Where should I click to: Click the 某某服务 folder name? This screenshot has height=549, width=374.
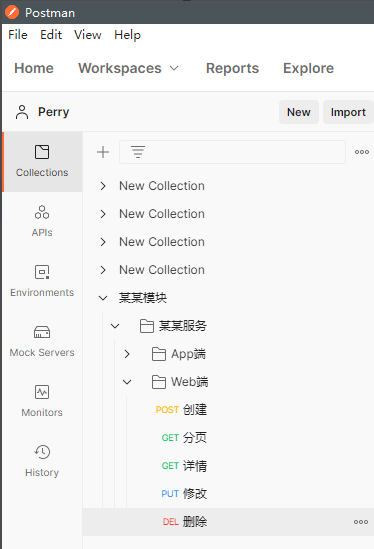click(x=182, y=326)
